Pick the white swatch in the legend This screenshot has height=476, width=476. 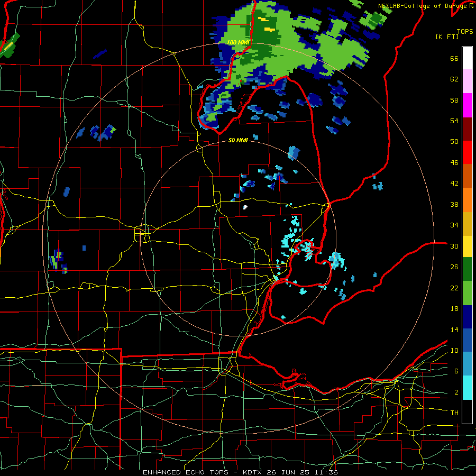click(x=467, y=58)
